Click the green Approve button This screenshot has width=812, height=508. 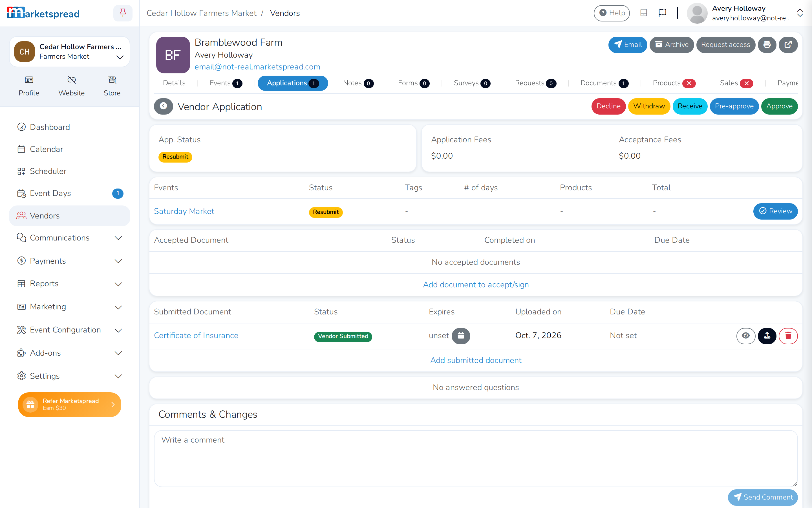(779, 106)
